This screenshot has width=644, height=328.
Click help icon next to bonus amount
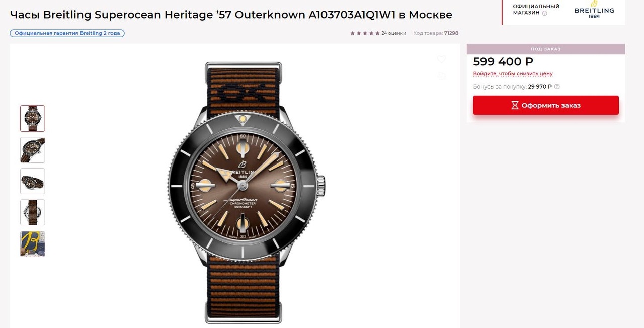pos(557,87)
